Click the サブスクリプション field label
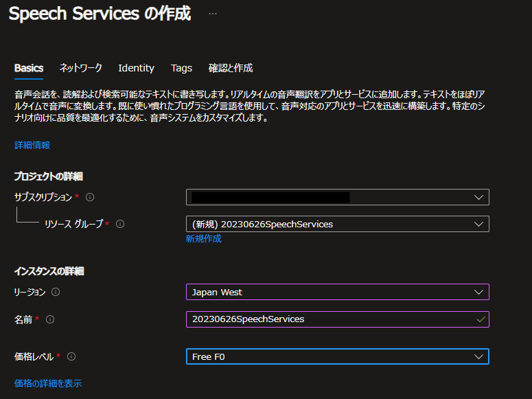 click(43, 197)
